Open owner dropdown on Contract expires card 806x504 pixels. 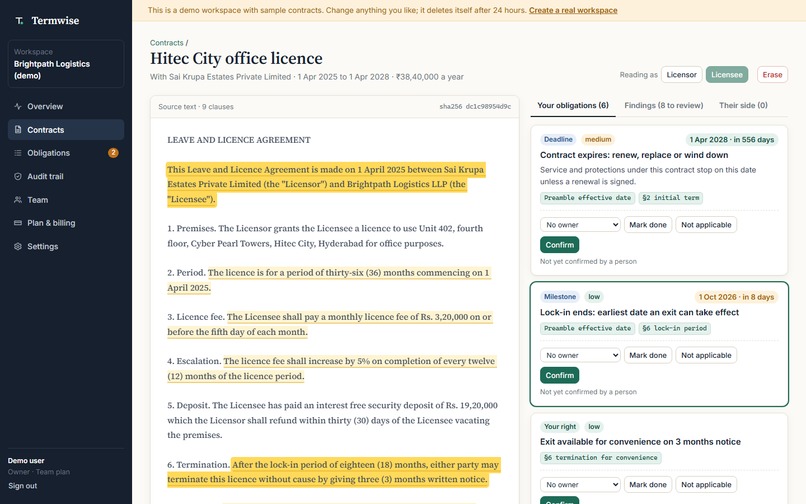point(580,225)
